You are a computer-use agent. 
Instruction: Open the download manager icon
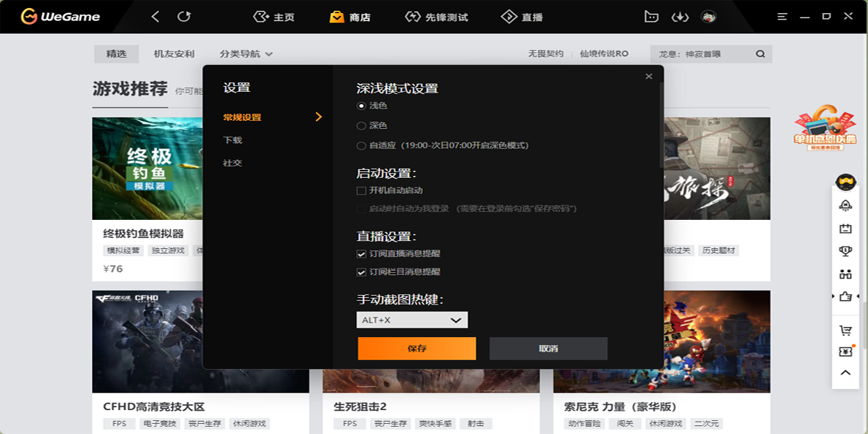pyautogui.click(x=679, y=17)
